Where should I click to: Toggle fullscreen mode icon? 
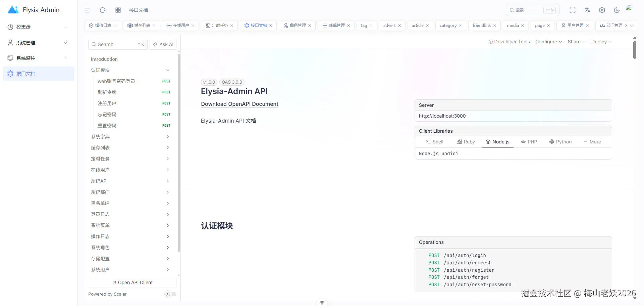(573, 10)
